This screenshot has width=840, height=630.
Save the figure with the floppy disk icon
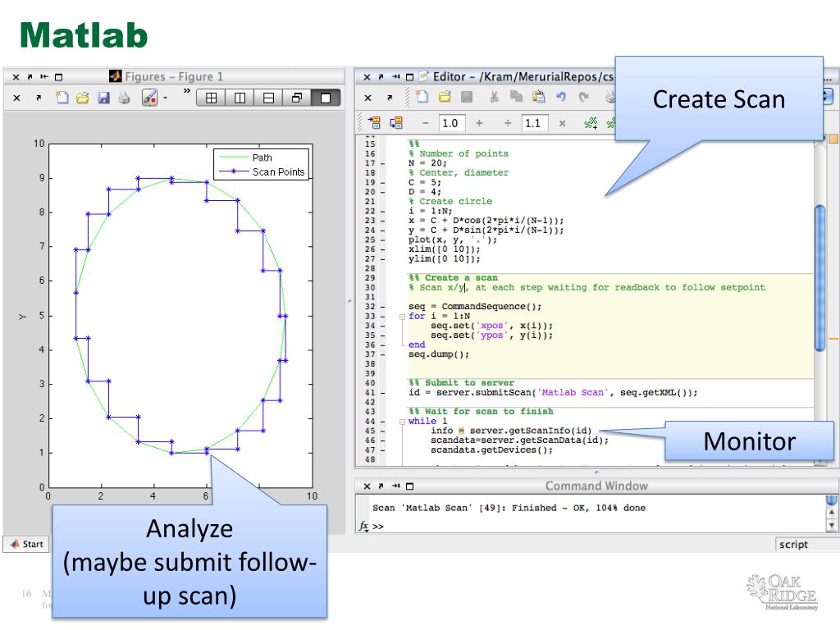point(103,98)
